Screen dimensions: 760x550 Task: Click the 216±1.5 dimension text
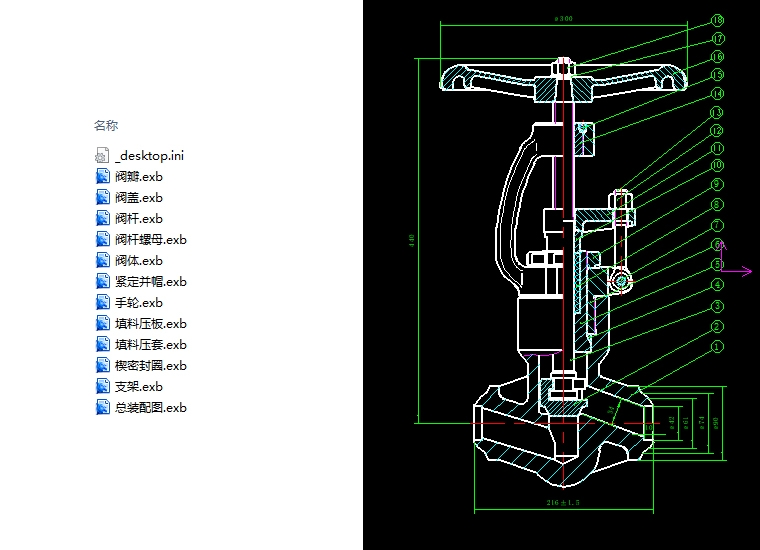click(x=564, y=501)
